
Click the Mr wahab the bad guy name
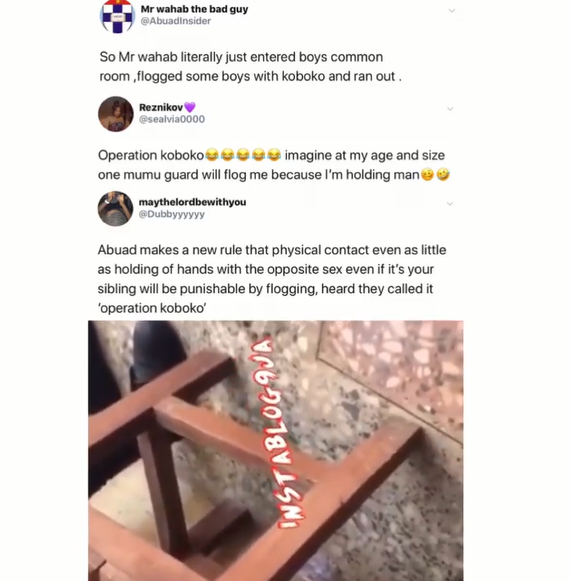point(194,9)
